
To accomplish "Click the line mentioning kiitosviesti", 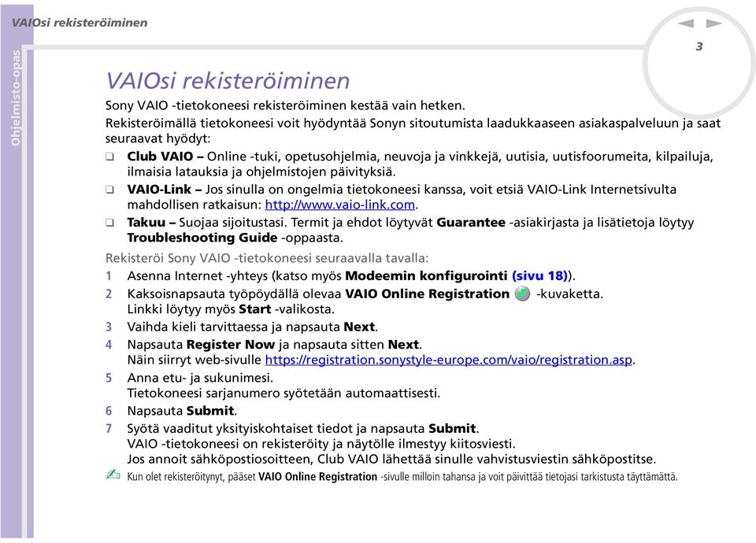I will (x=321, y=444).
